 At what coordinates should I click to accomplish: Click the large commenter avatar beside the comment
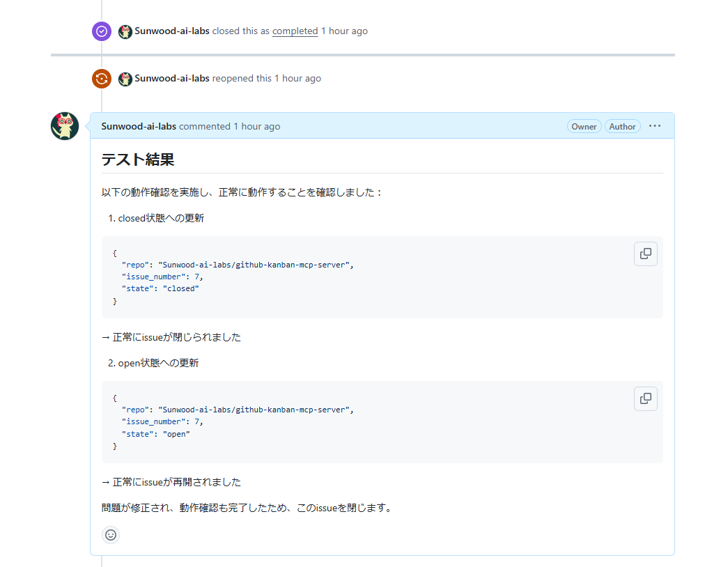click(x=65, y=126)
